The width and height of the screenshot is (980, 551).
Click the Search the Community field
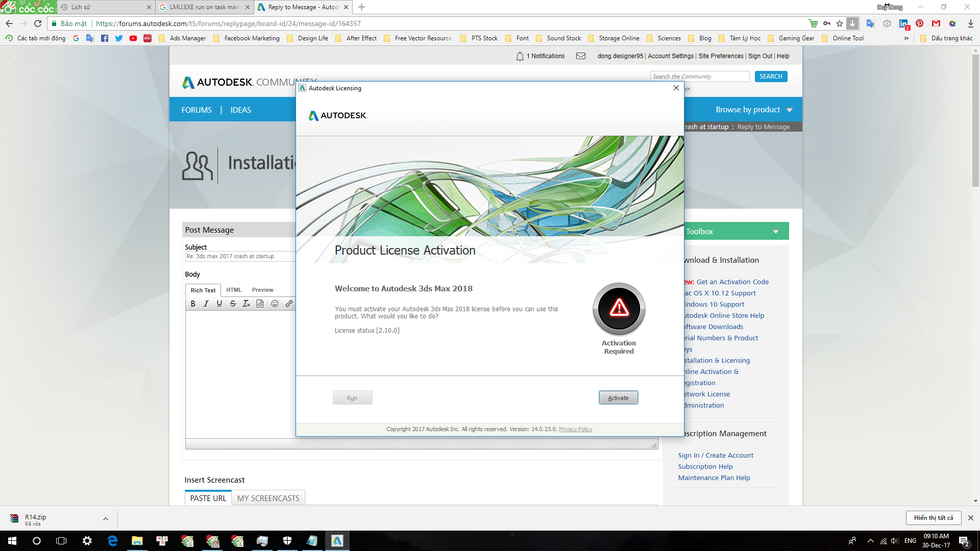pos(700,77)
